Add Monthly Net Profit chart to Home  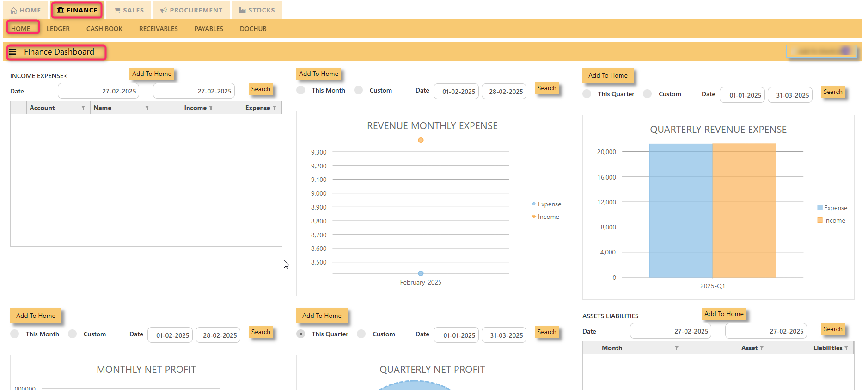36,316
